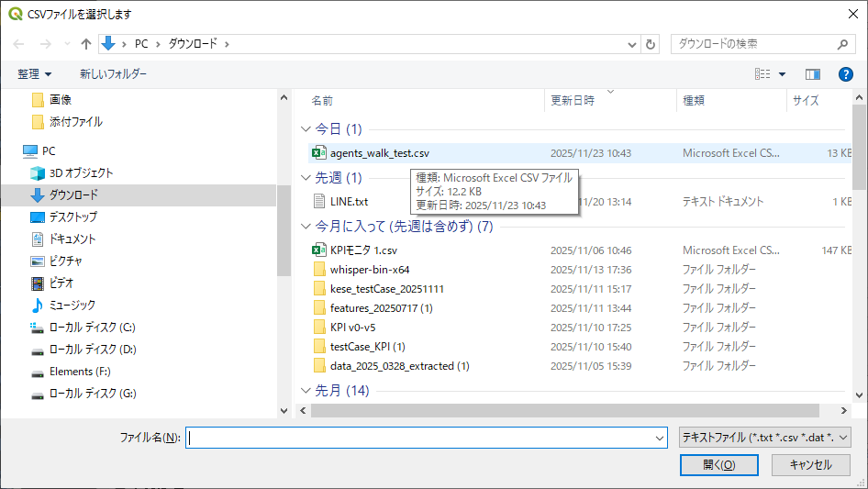
Task: Open the 整理 menu
Action: [x=35, y=74]
